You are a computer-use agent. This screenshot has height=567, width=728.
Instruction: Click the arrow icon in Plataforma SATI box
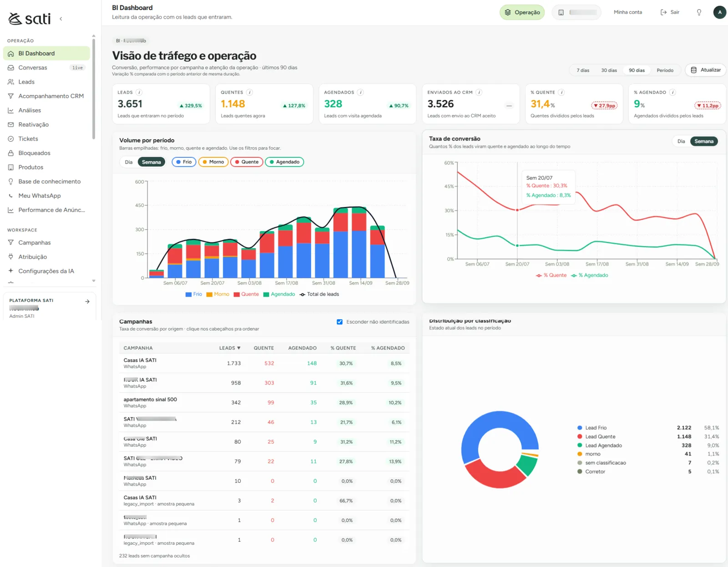point(87,301)
